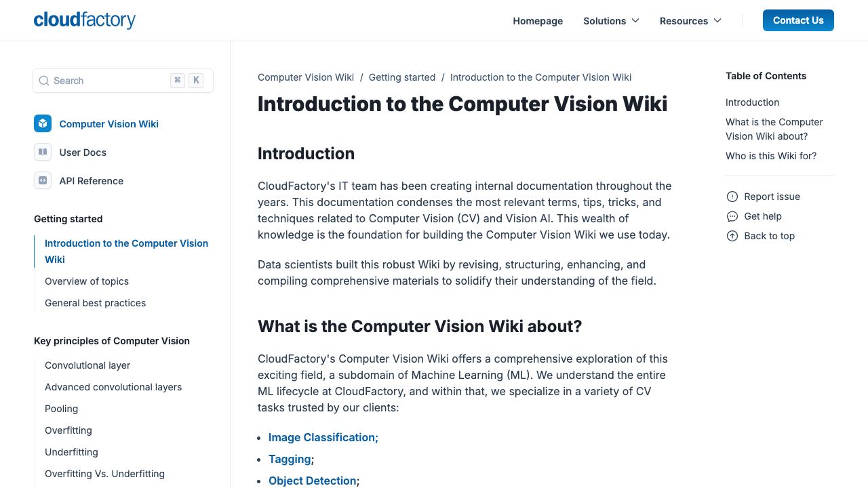Screen dimensions: 868x488
Task: Click the Get help chat icon
Action: [x=732, y=216]
